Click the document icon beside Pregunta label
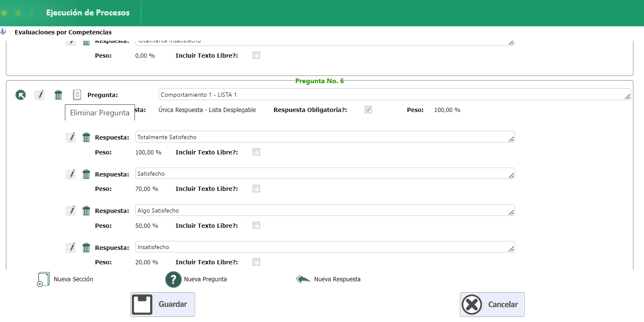Image resolution: width=644 pixels, height=322 pixels. (x=77, y=95)
